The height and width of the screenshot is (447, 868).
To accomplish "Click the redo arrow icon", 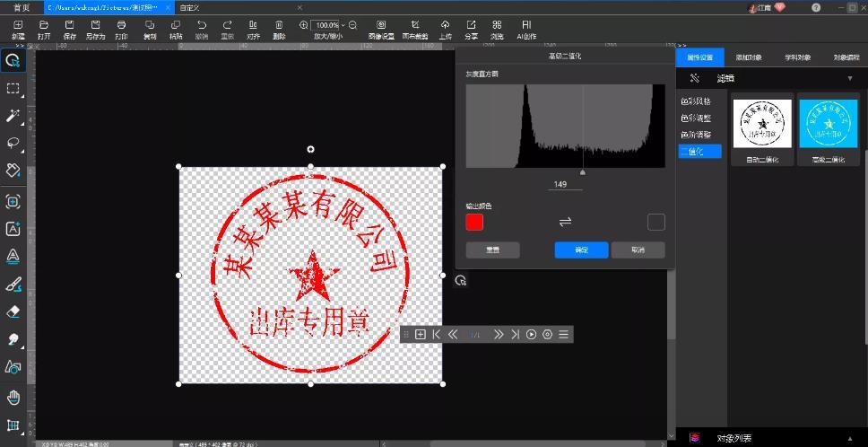I will (x=228, y=25).
